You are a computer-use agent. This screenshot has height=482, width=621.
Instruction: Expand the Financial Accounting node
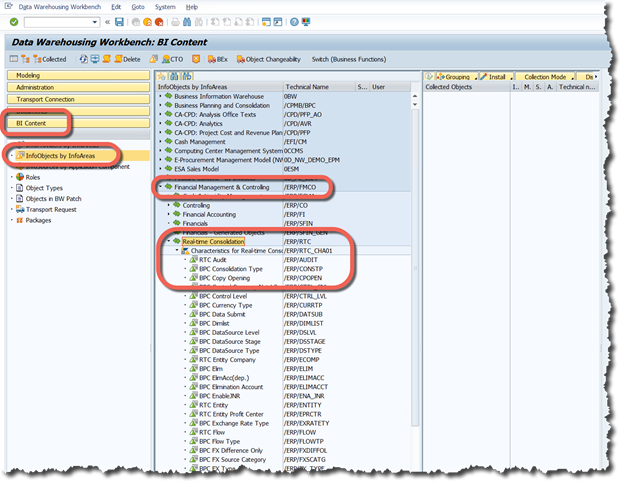coord(168,214)
